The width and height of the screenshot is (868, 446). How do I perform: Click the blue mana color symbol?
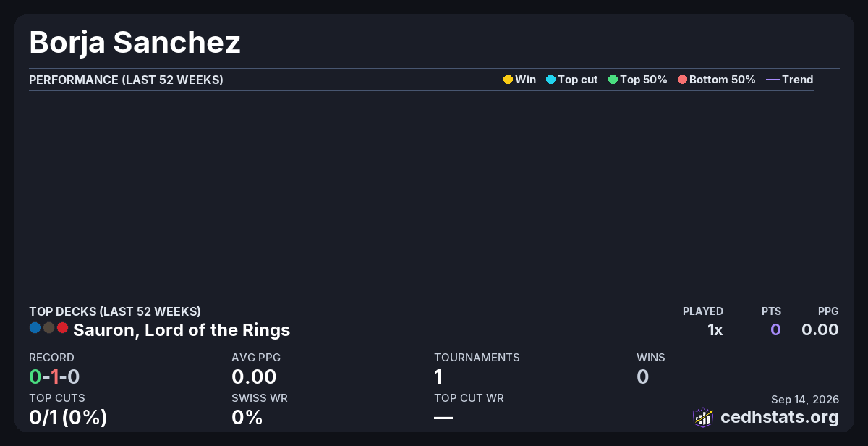[x=35, y=328]
